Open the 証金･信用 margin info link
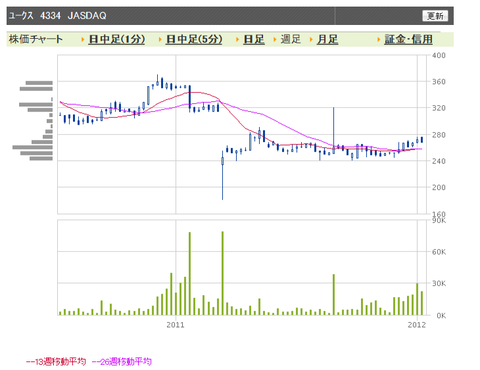This screenshot has width=480, height=370. (408, 39)
